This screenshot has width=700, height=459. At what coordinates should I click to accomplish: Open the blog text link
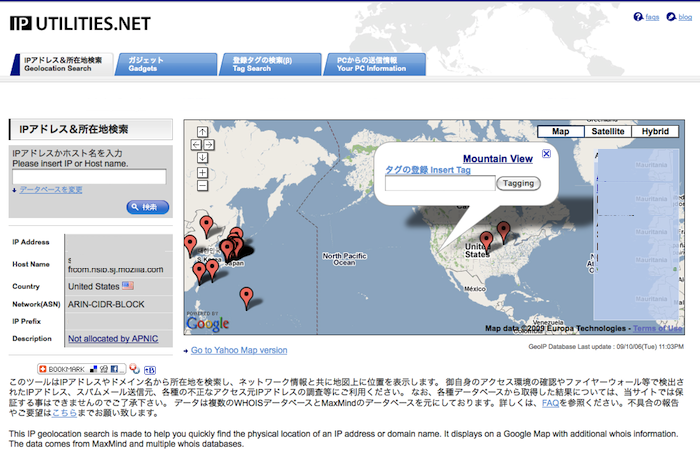pyautogui.click(x=685, y=17)
